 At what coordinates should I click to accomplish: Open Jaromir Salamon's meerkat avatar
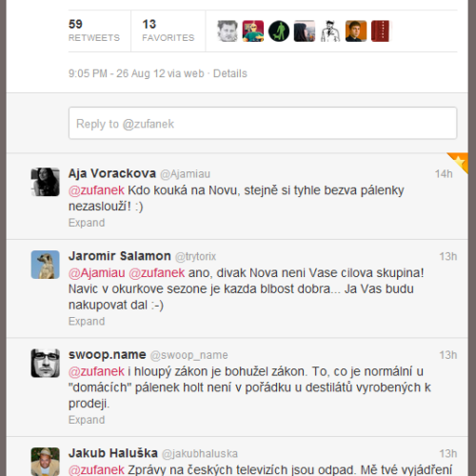coord(45,265)
